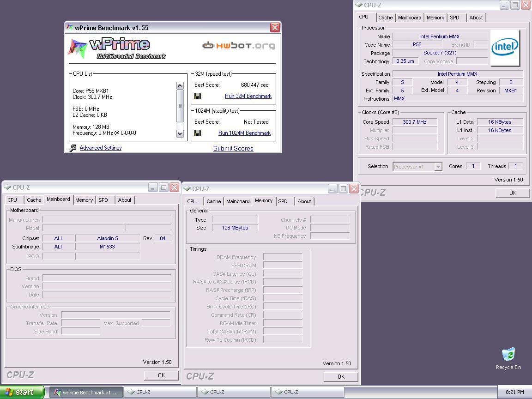Viewport: 532px width, 399px height.
Task: Close the wPrime Benchmark window
Action: (x=275, y=28)
